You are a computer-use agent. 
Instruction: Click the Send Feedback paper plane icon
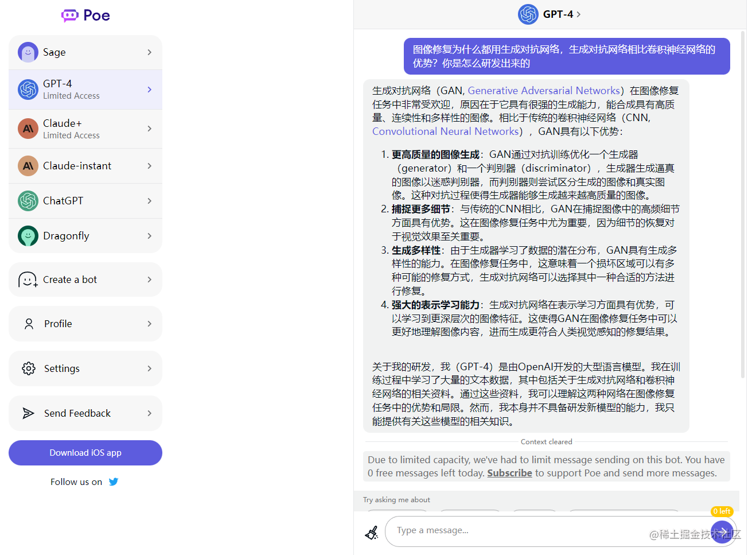tap(29, 413)
